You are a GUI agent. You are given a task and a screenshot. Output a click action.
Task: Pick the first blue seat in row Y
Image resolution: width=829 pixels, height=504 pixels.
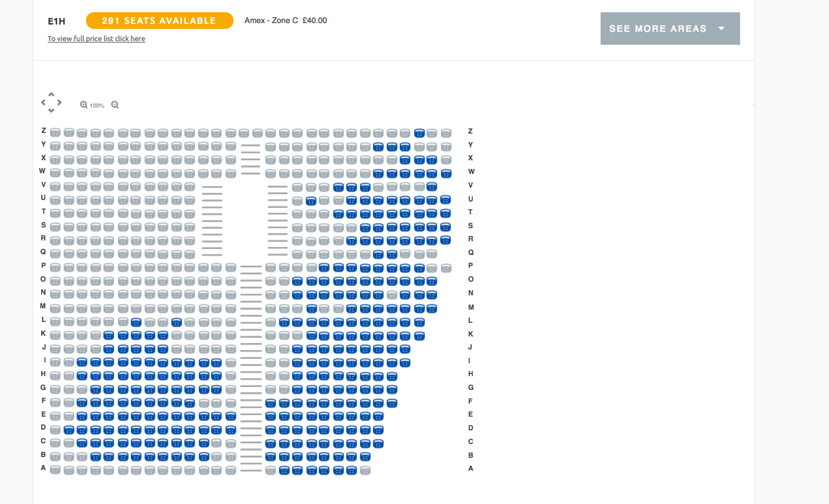coord(378,147)
